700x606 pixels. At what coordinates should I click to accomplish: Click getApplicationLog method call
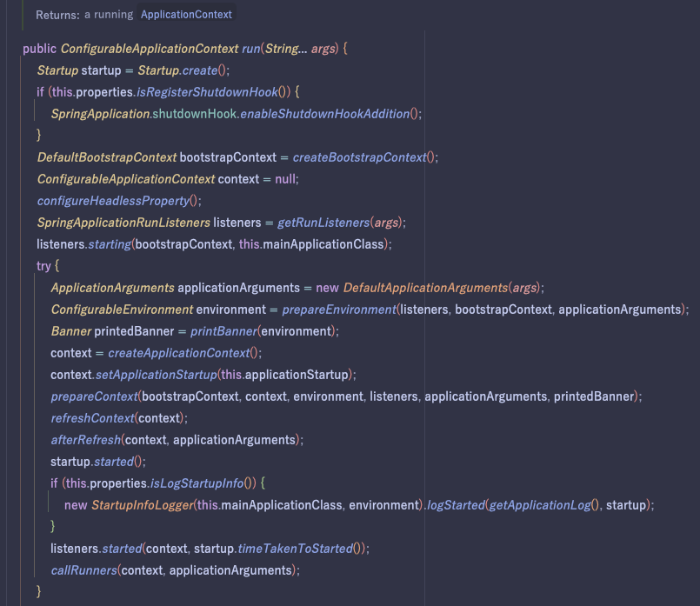point(540,506)
